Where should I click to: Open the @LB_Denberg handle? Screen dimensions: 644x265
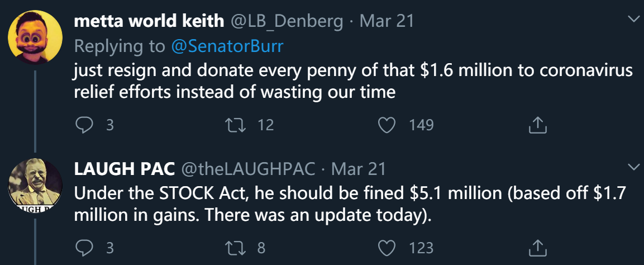[286, 22]
